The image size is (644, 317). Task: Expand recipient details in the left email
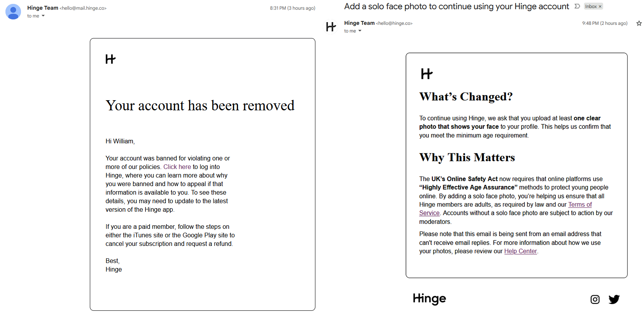43,16
